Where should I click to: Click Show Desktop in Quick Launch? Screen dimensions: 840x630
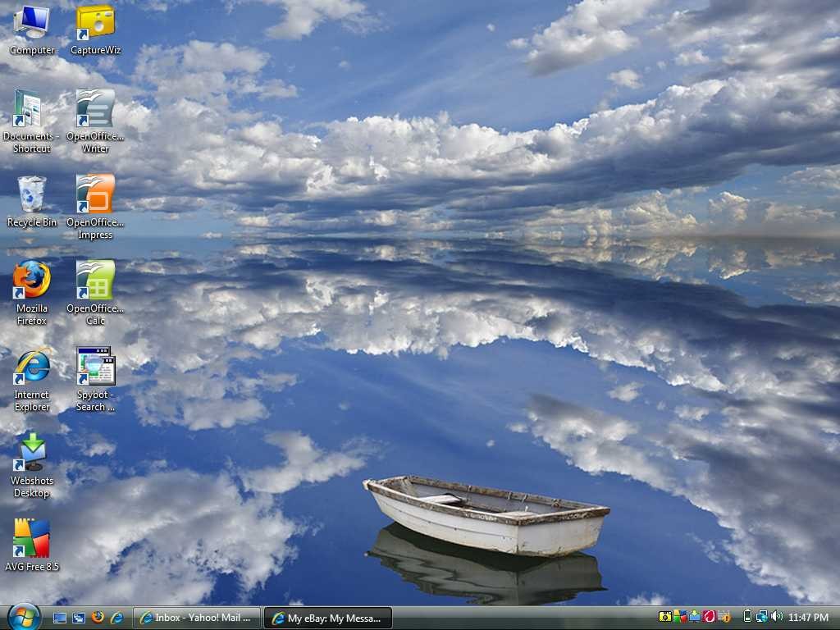point(59,619)
